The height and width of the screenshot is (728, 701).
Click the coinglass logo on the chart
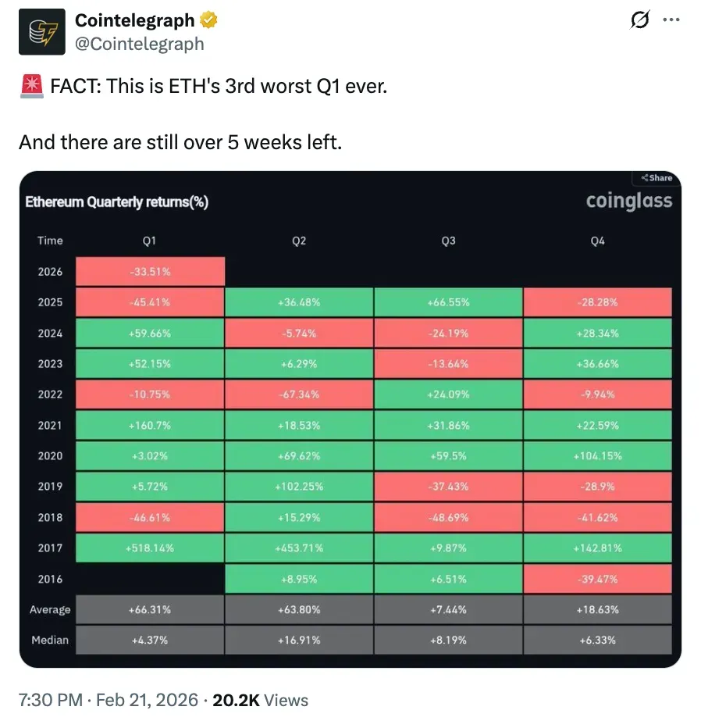628,201
